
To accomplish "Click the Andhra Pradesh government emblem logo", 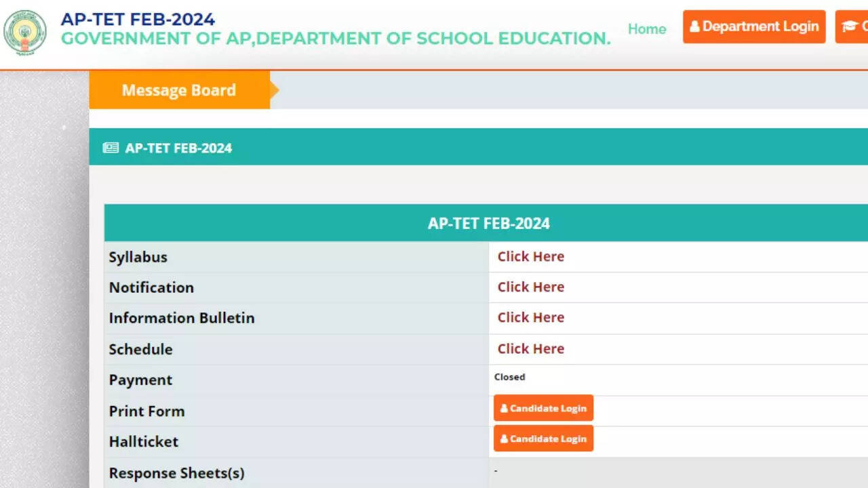I will coord(25,32).
